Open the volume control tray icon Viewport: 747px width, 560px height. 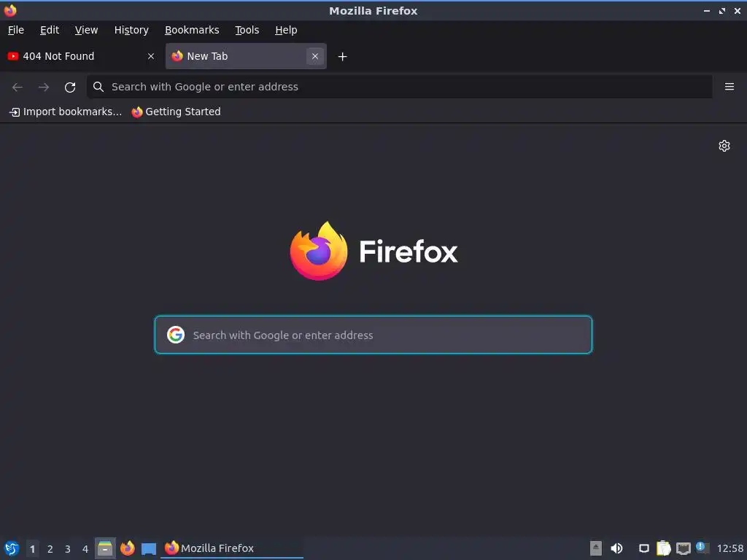point(616,548)
